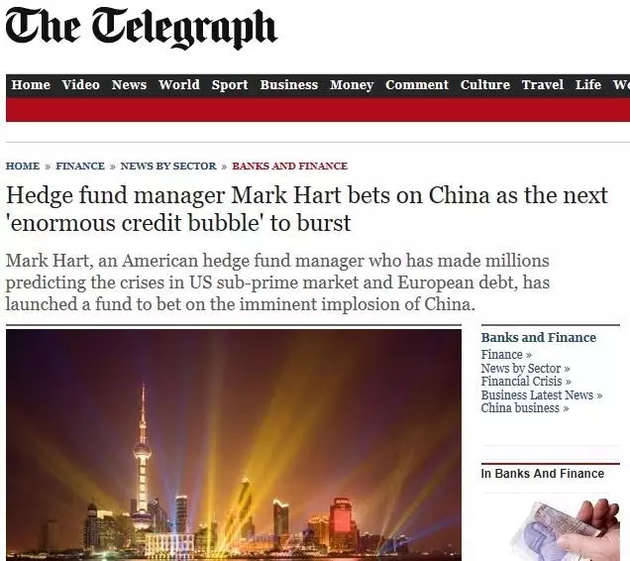Open the Home navigation menu item
The image size is (630, 561).
coord(31,85)
